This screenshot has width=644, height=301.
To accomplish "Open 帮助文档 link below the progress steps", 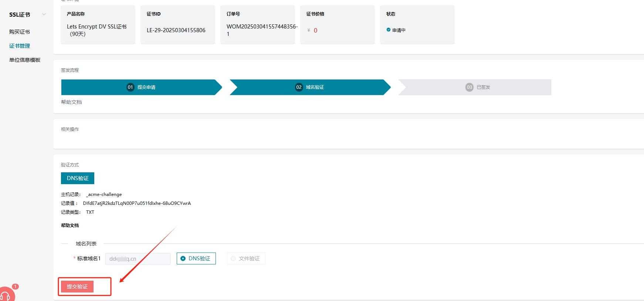I will [71, 102].
